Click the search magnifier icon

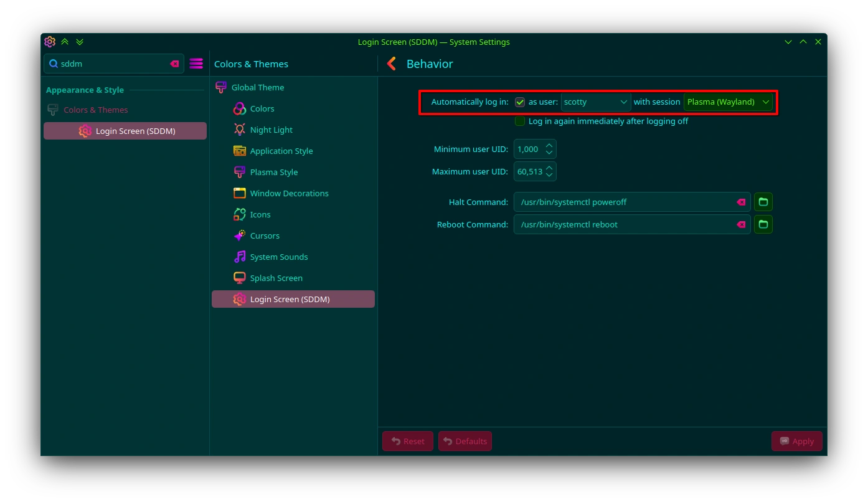coord(54,64)
